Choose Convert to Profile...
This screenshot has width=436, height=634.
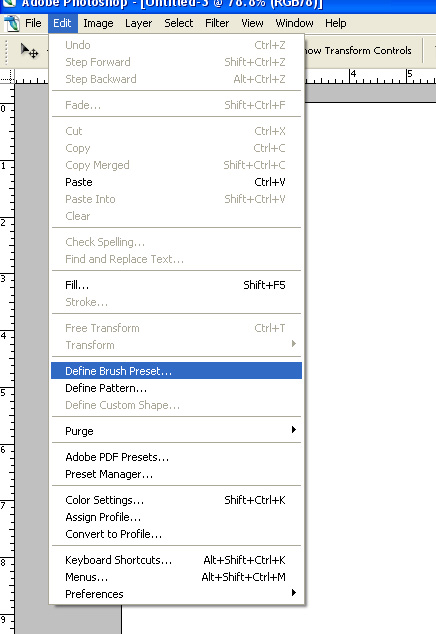pos(176,534)
